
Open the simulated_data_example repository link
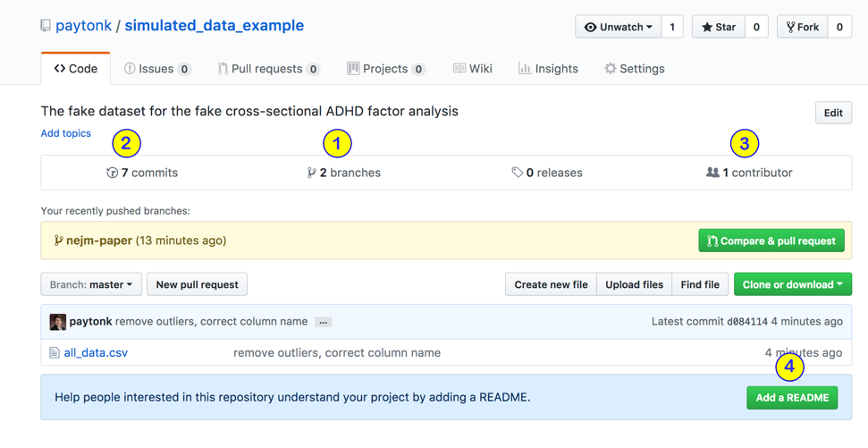point(215,25)
